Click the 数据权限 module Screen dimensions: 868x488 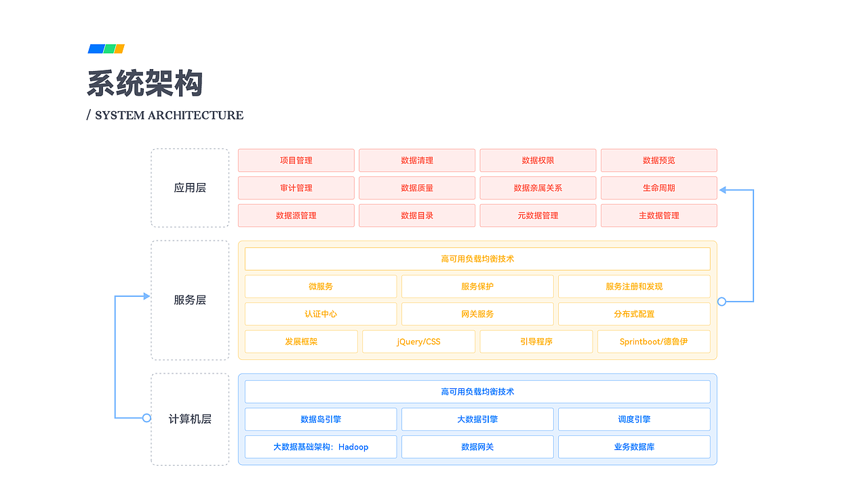538,161
